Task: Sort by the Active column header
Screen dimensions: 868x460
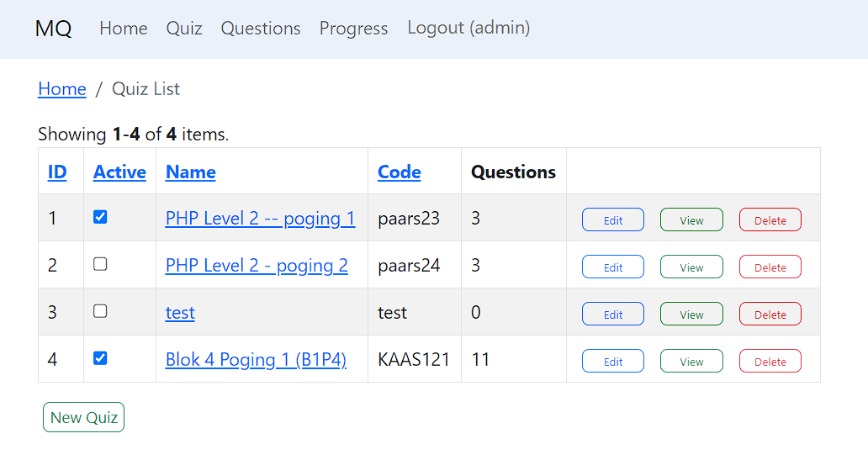Action: [x=119, y=172]
